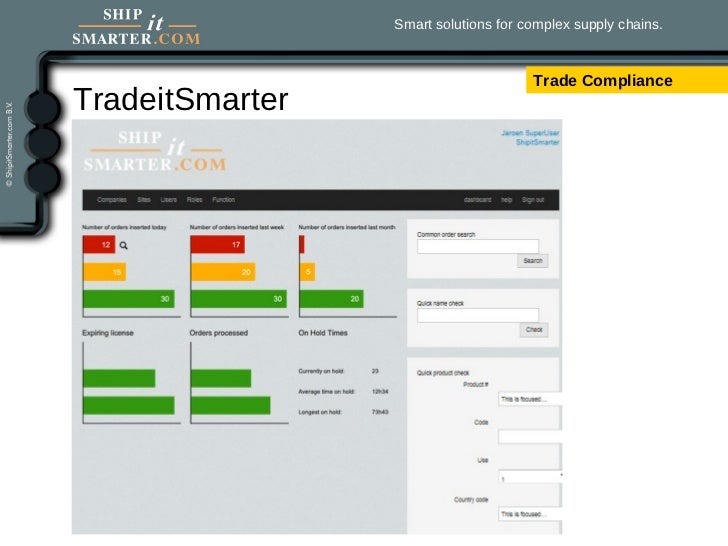Screen dimensions: 728x546
Task: Click the green bar showing 30 orders today
Action: 129,299
